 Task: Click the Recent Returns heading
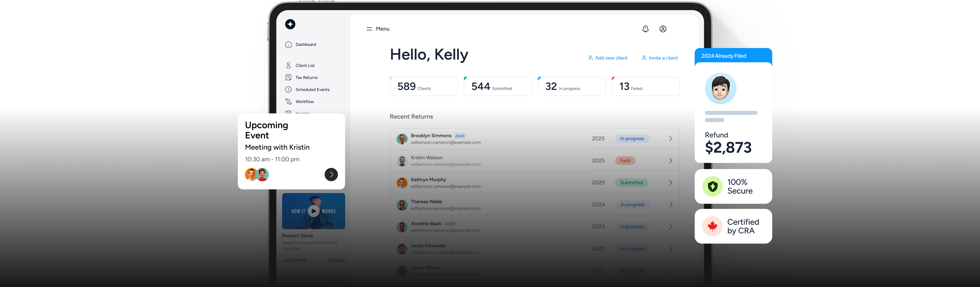click(411, 117)
